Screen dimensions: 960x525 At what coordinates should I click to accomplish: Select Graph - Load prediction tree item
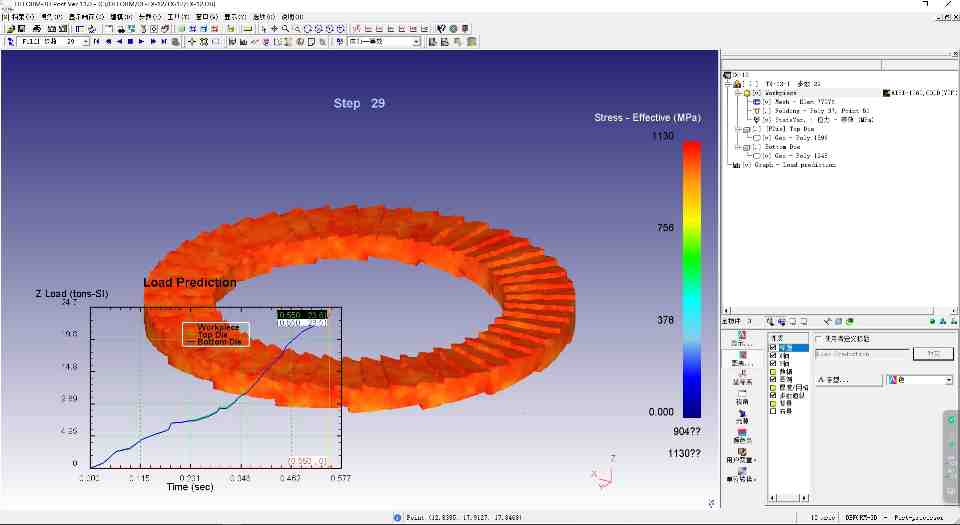[x=790, y=164]
